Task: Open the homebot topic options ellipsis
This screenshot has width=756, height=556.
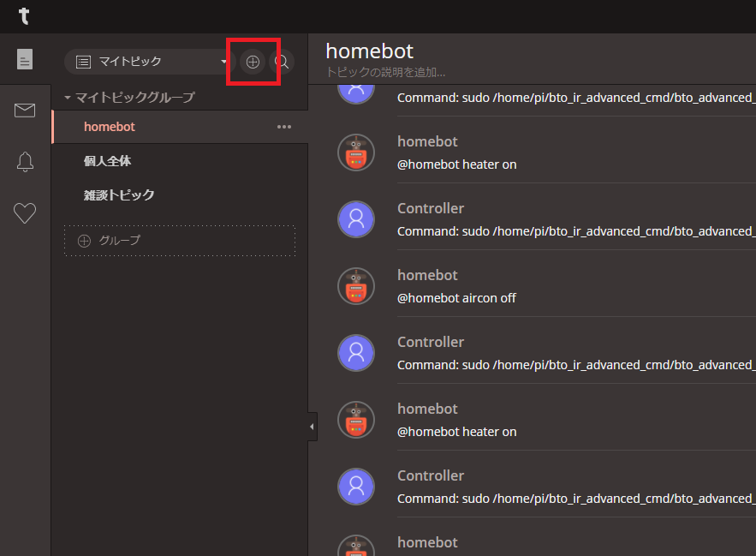Action: click(284, 127)
